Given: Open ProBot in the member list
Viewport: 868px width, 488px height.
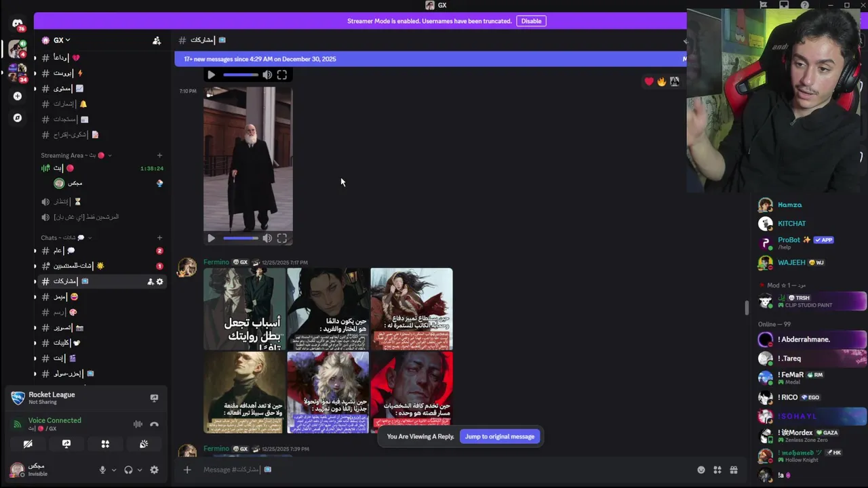Looking at the screenshot, I should click(789, 240).
